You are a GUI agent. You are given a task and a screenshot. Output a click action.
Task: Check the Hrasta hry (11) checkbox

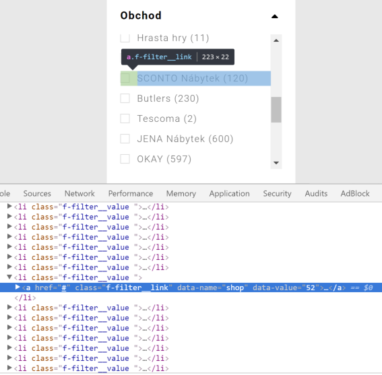tap(125, 38)
